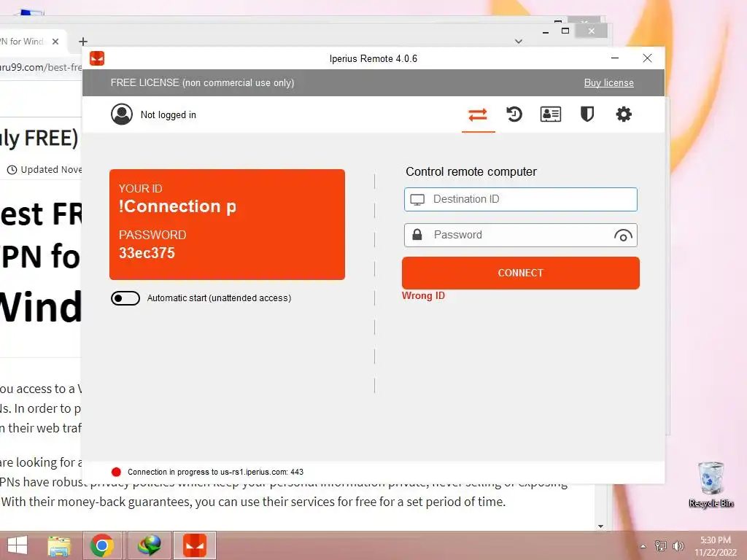Click the red connection status indicator
747x560 pixels.
tap(116, 472)
